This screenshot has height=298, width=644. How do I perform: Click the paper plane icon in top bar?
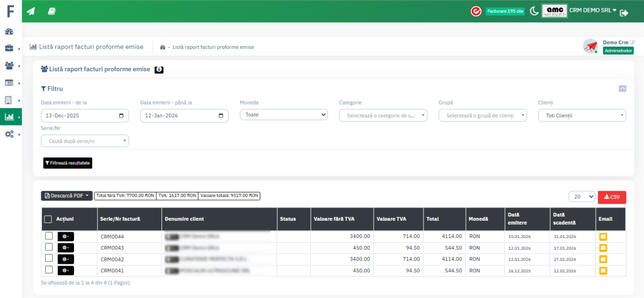[x=31, y=11]
